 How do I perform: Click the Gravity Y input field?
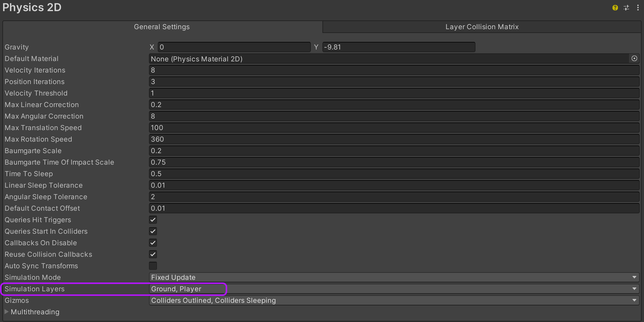tap(398, 47)
